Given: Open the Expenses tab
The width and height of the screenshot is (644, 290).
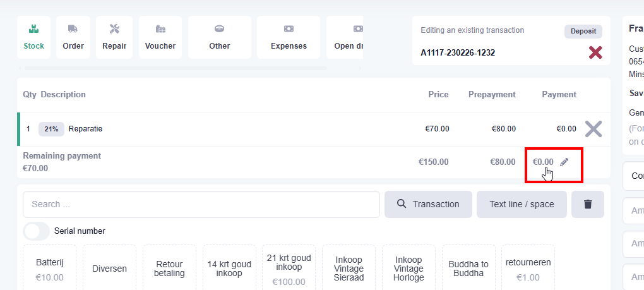Looking at the screenshot, I should 289,37.
